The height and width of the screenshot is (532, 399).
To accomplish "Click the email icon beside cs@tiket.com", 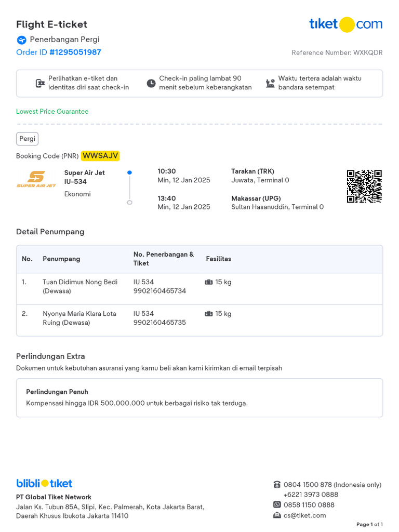I will point(277,515).
